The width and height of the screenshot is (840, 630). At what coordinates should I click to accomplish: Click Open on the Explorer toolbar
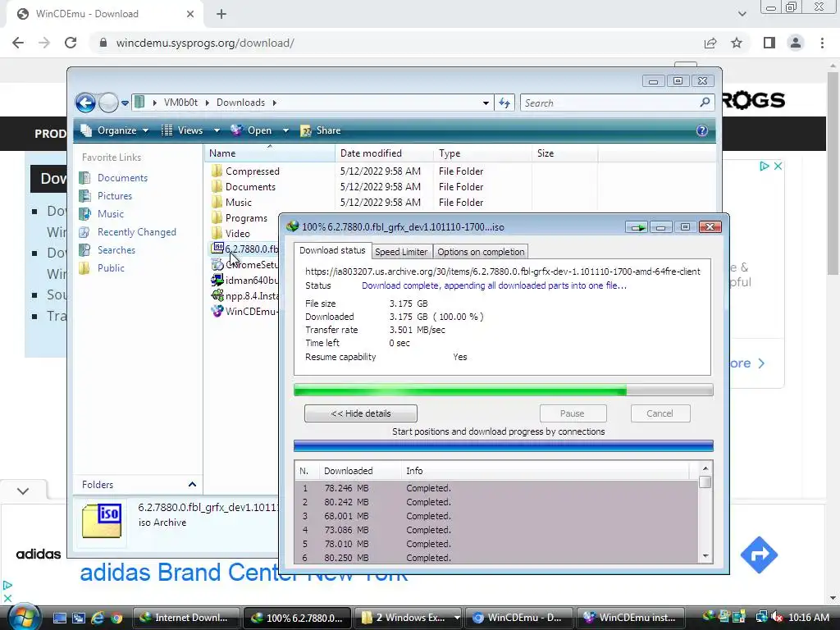tap(252, 130)
